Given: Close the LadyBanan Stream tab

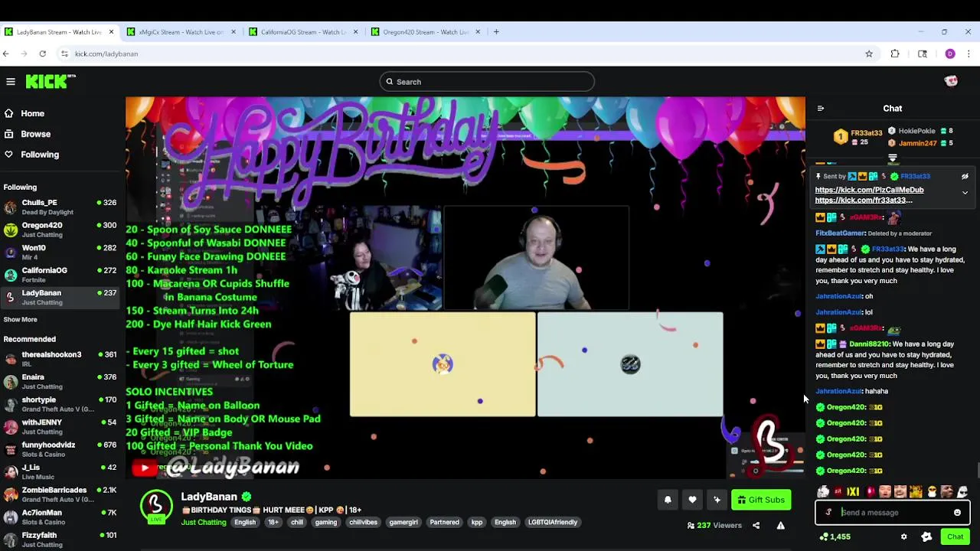Looking at the screenshot, I should [x=111, y=32].
